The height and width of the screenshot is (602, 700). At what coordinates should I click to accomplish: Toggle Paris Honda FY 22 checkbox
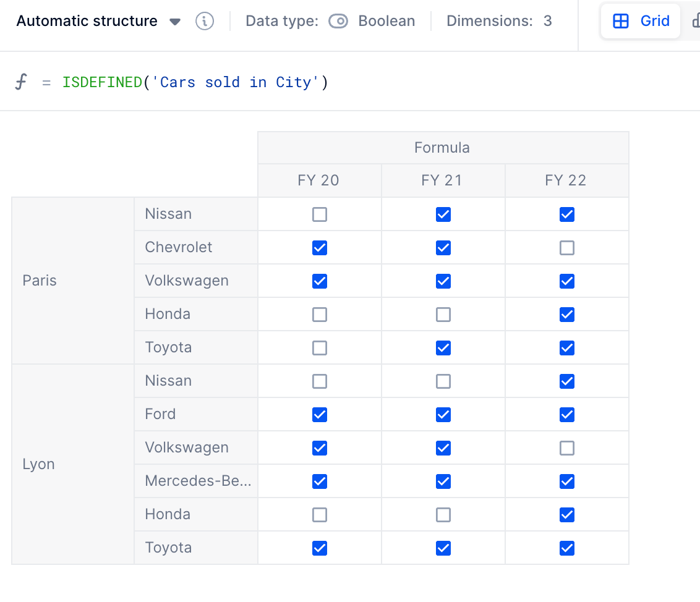click(x=567, y=315)
